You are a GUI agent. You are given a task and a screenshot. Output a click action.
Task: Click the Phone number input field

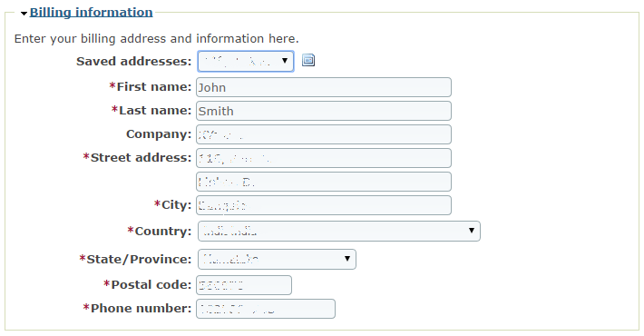point(266,309)
